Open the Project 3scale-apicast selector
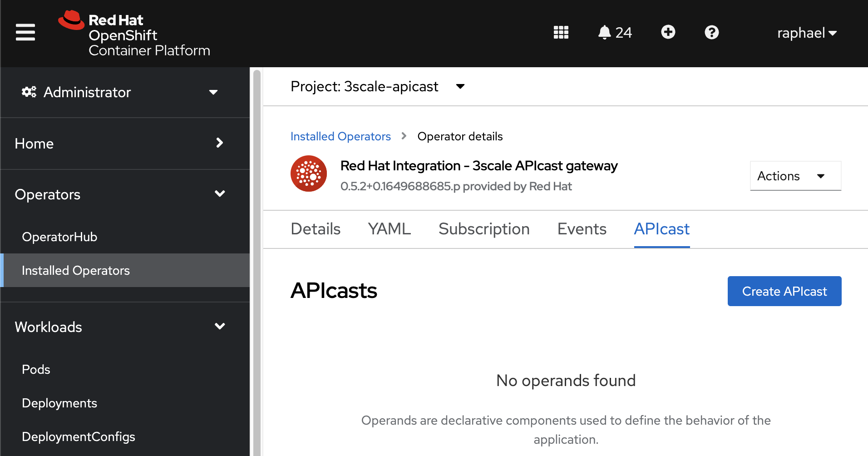Viewport: 868px width, 456px height. [377, 86]
